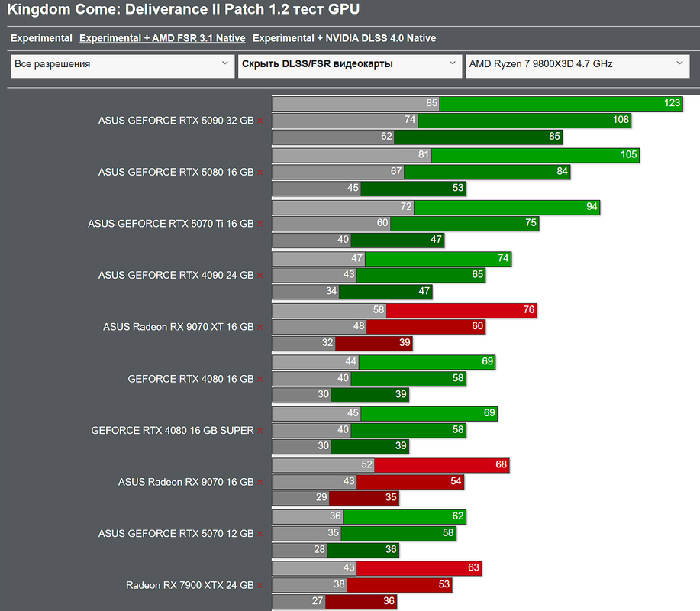Select Experimental + NVIDIA DLSS 4.0 Native tab

(344, 38)
